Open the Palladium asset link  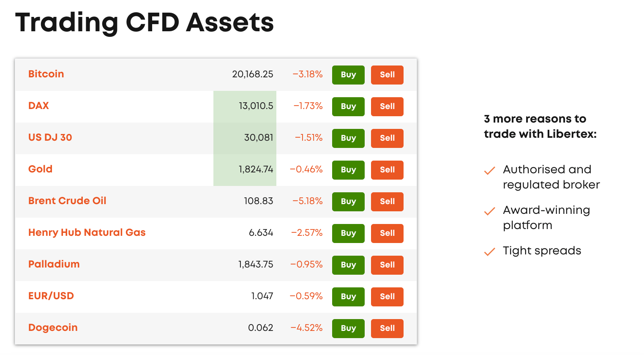coord(54,264)
